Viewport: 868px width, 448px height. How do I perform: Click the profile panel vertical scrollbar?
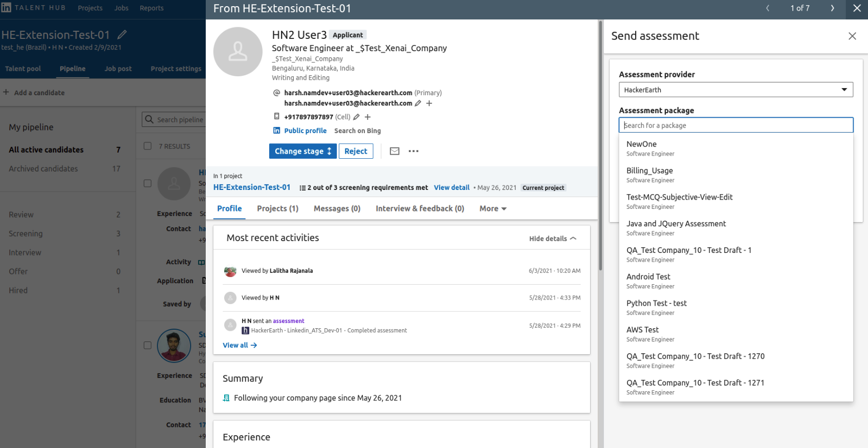[x=600, y=146]
